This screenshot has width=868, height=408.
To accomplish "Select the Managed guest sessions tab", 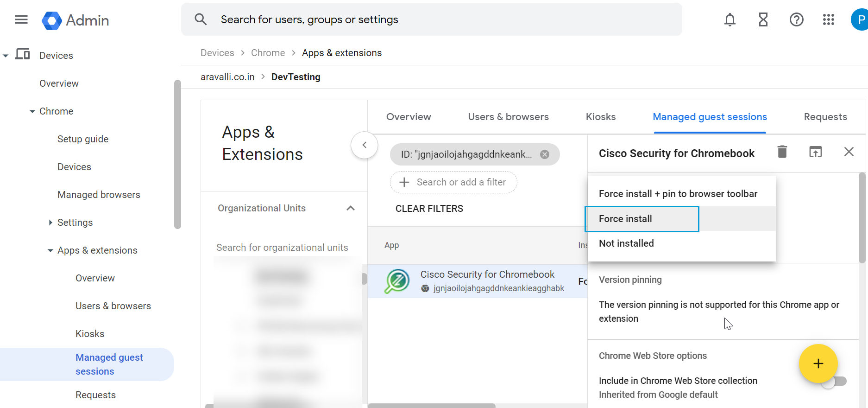I will point(710,117).
